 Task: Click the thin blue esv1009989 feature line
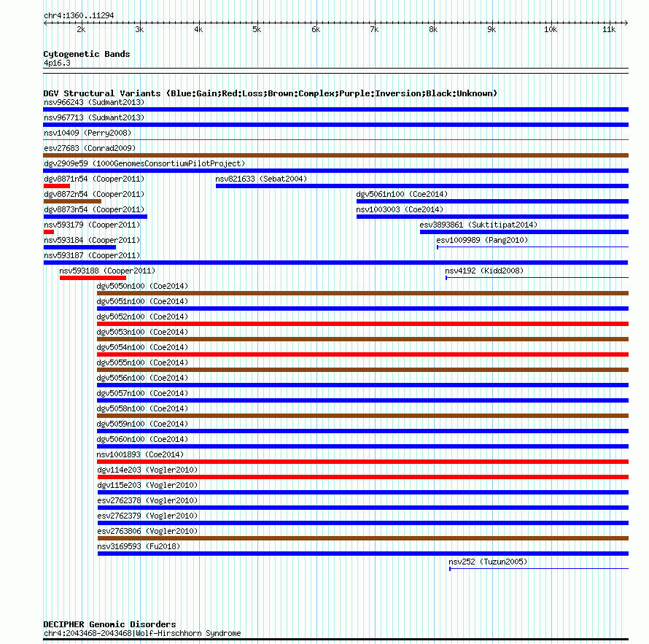tap(533, 247)
